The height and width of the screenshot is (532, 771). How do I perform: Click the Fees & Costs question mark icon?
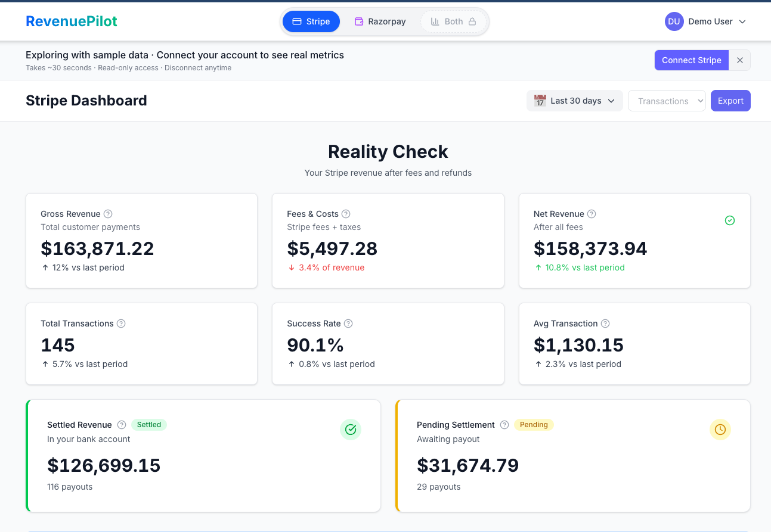pyautogui.click(x=346, y=214)
